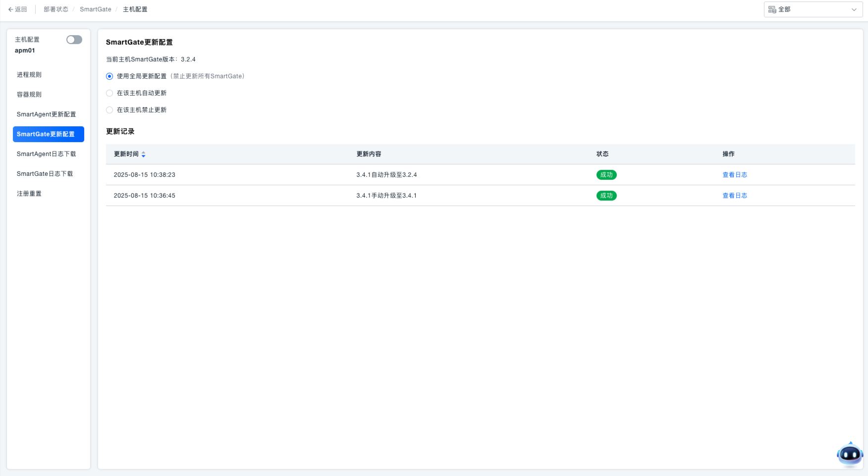Expand the 全部 dropdown chevron
This screenshot has height=476, width=868.
click(x=854, y=9)
